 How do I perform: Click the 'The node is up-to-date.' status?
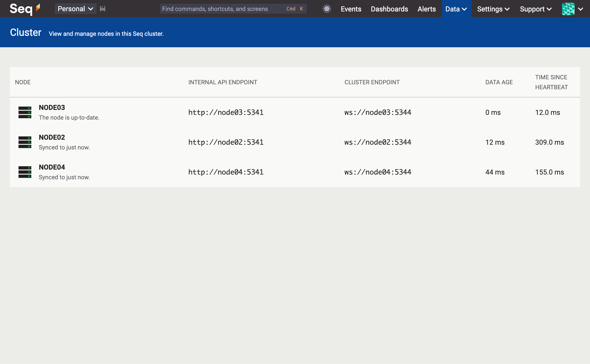point(69,118)
